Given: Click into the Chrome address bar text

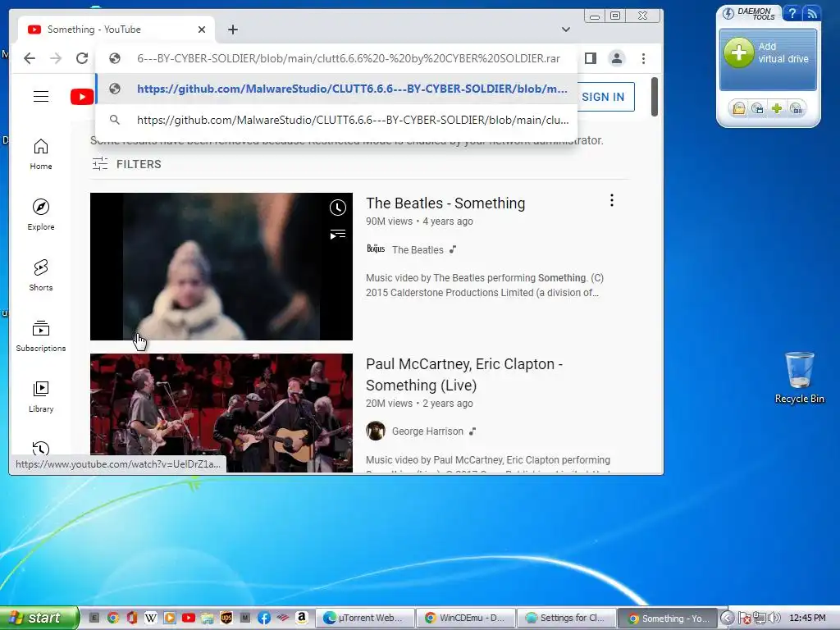Looking at the screenshot, I should (348, 58).
